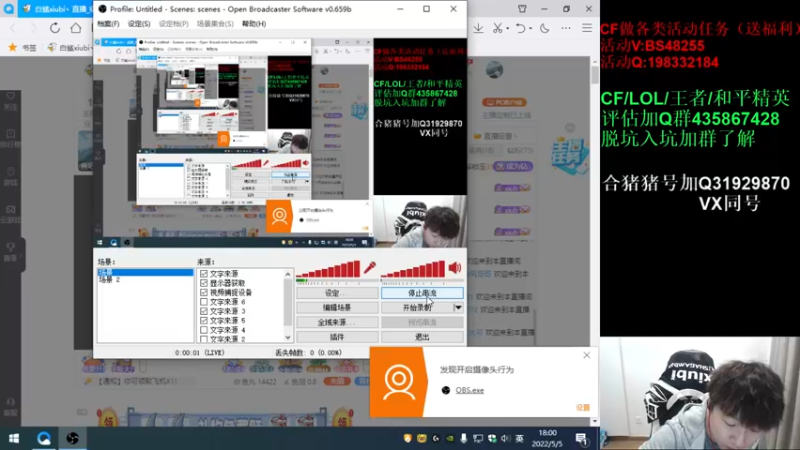This screenshot has width=800, height=450.
Task: Click the browser home icon
Action: tap(76, 28)
